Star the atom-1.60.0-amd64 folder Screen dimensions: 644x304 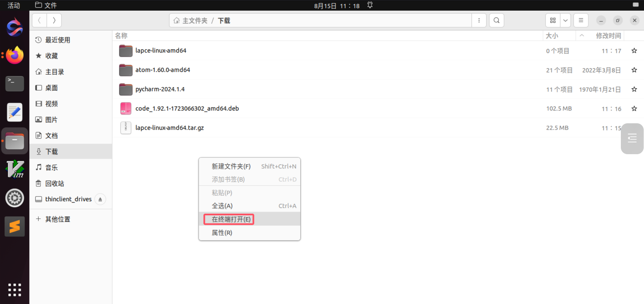click(634, 70)
